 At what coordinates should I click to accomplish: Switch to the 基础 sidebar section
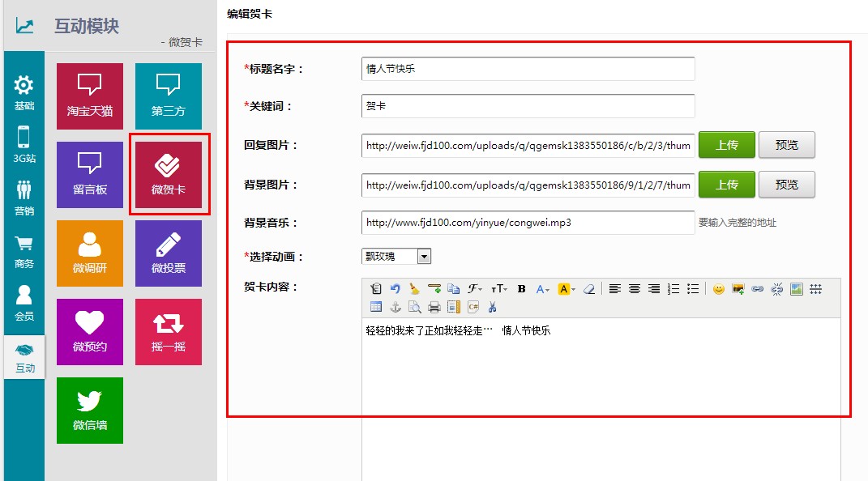(x=24, y=93)
